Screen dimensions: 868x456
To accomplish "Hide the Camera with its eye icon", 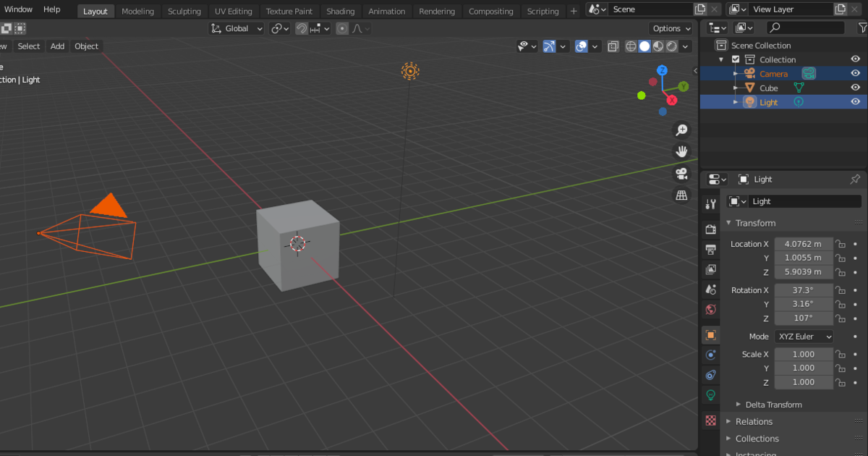I will 856,73.
